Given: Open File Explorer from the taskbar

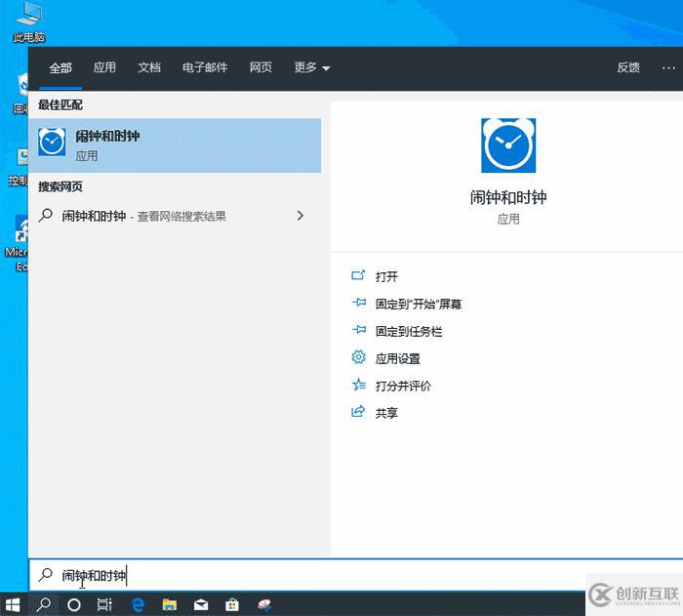Looking at the screenshot, I should [x=170, y=604].
